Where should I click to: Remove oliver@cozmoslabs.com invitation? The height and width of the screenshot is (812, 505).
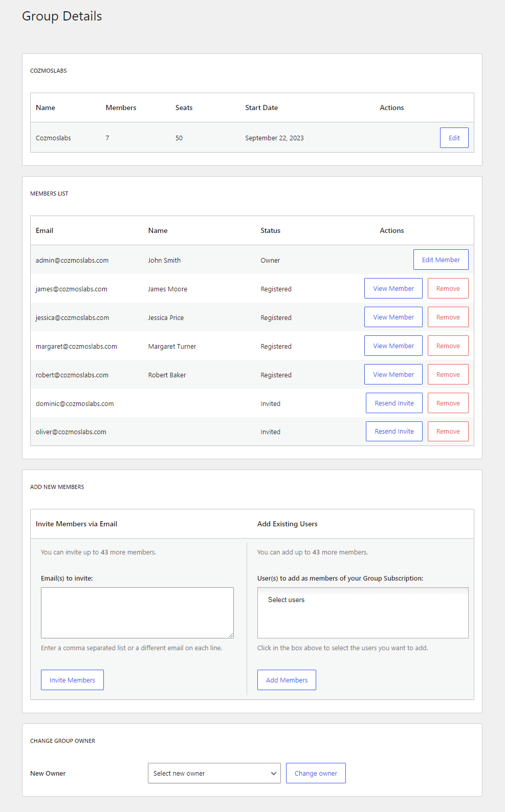click(448, 431)
